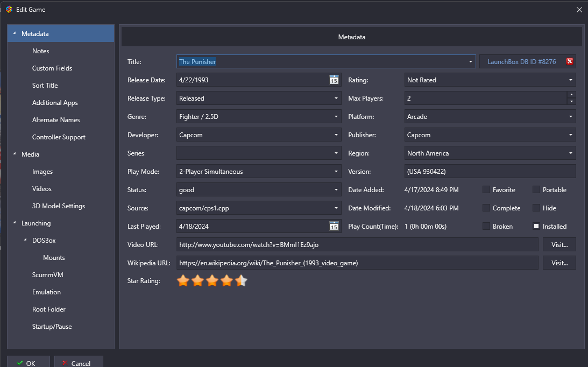Open the 3D Model Settings page
This screenshot has height=367, width=588.
click(x=59, y=206)
